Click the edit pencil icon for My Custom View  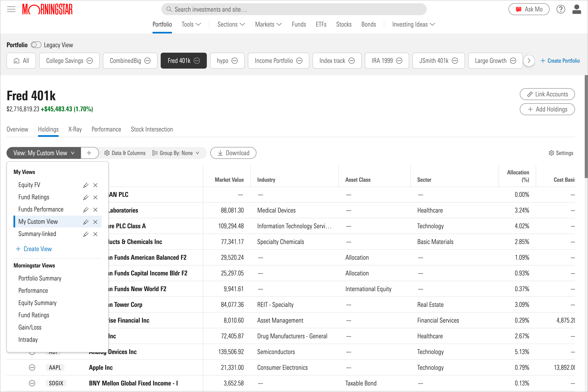pyautogui.click(x=86, y=222)
